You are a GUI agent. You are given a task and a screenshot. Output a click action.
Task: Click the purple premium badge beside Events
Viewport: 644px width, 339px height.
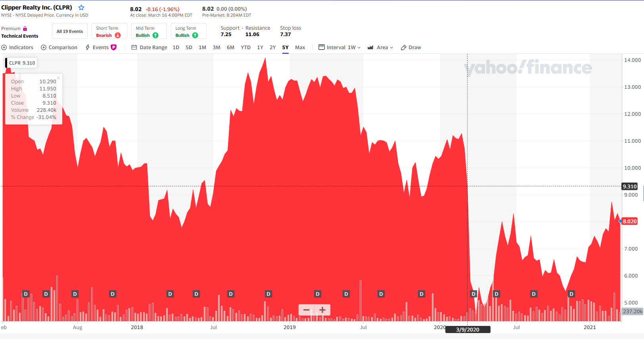tap(113, 47)
